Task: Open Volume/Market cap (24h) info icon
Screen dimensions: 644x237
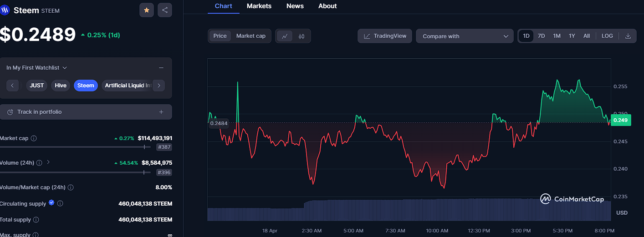Action: (71, 187)
